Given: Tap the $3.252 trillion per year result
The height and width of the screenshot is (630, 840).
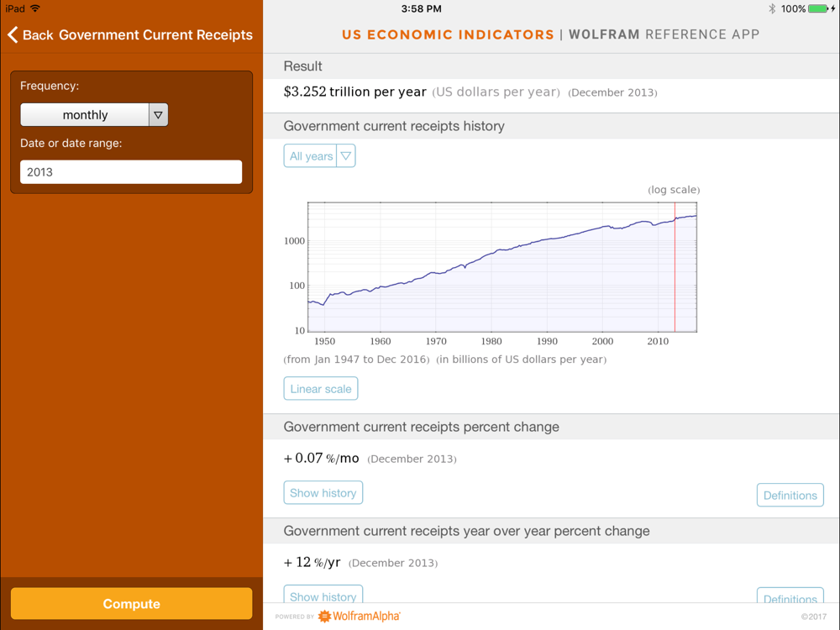Looking at the screenshot, I should 354,92.
